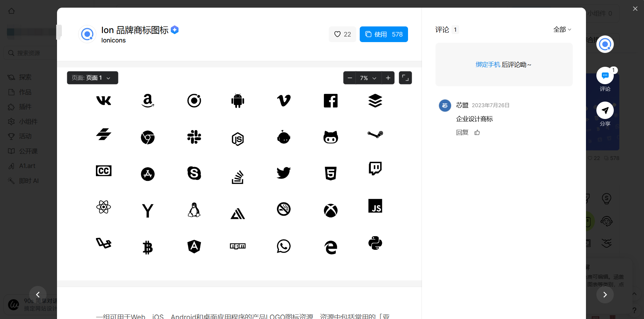The height and width of the screenshot is (319, 644).
Task: Zoom in with the plus button
Action: click(388, 78)
